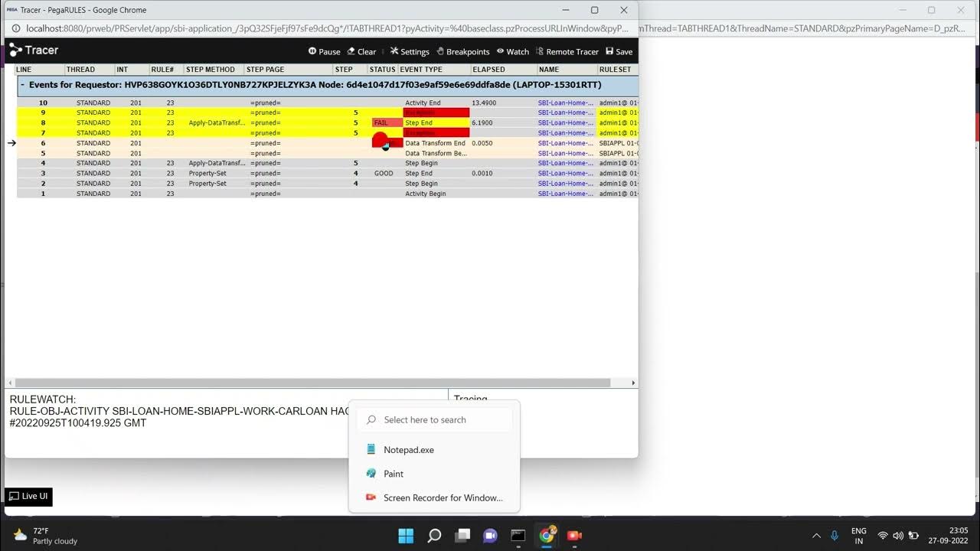The width and height of the screenshot is (980, 551).
Task: Click Property-Set step method in line 2
Action: (207, 184)
